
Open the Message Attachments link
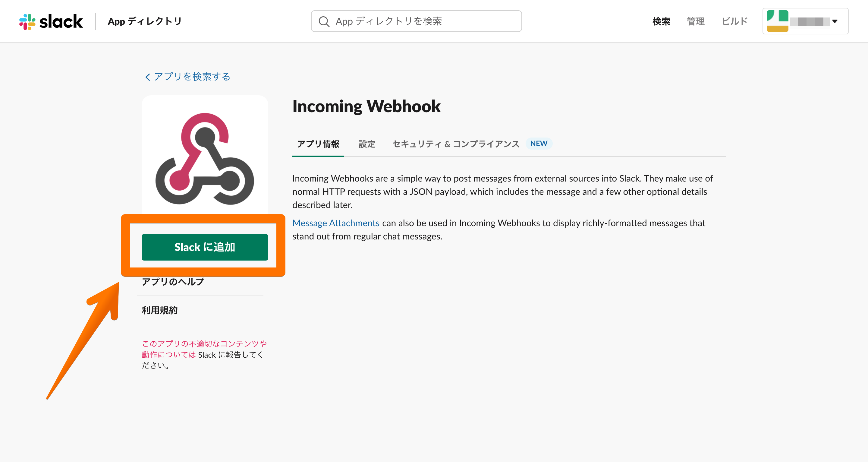(x=336, y=223)
